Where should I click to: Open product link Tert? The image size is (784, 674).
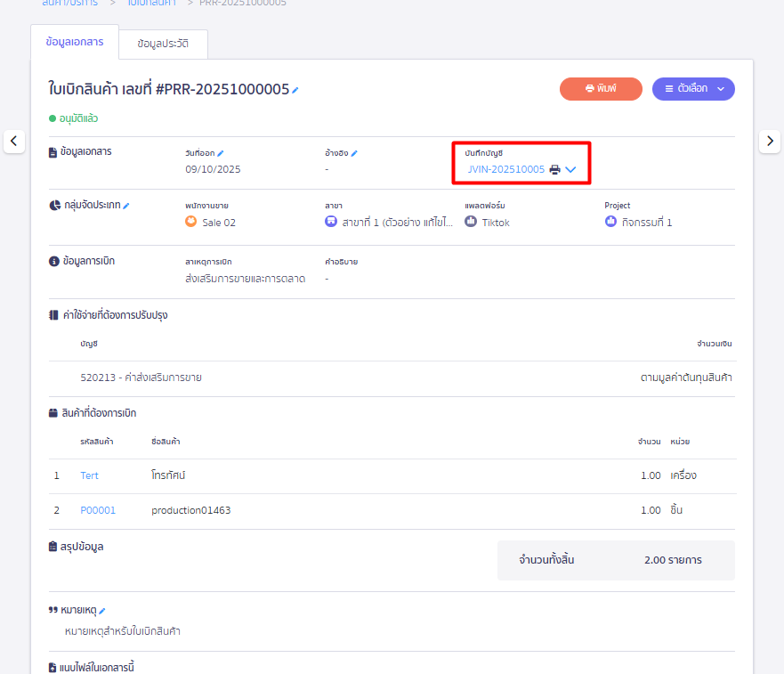(89, 475)
